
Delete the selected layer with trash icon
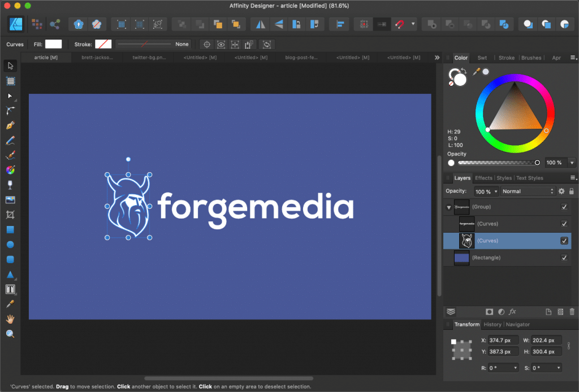coord(572,312)
